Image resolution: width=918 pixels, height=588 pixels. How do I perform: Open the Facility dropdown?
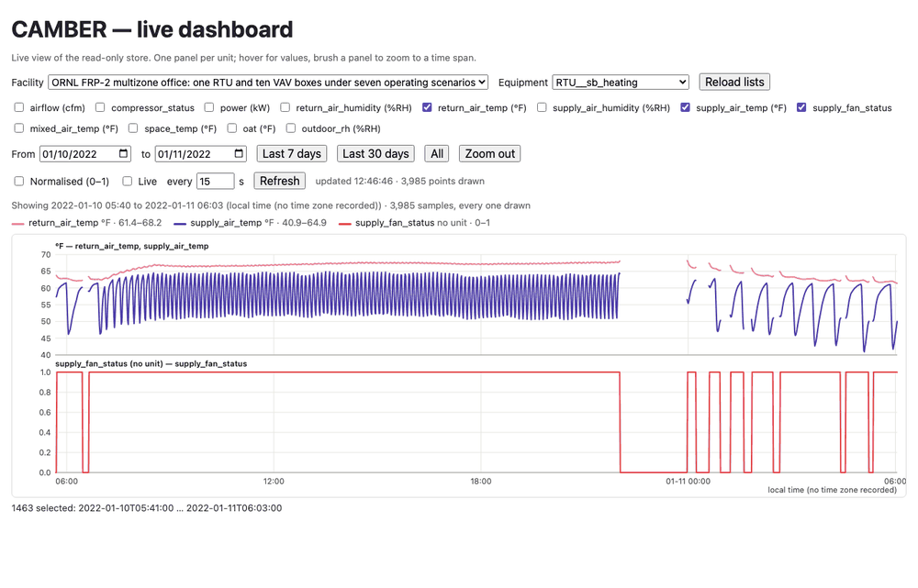(268, 83)
